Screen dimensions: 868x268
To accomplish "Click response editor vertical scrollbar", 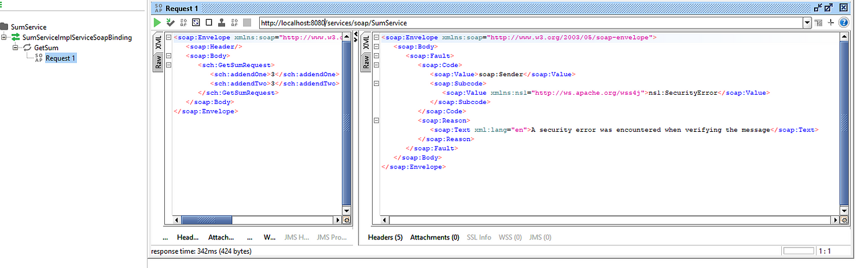I will pos(844,124).
